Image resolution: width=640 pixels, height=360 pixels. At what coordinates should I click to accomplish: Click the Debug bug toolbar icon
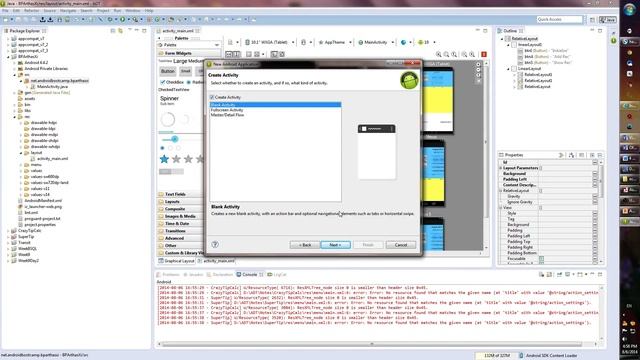click(x=110, y=19)
